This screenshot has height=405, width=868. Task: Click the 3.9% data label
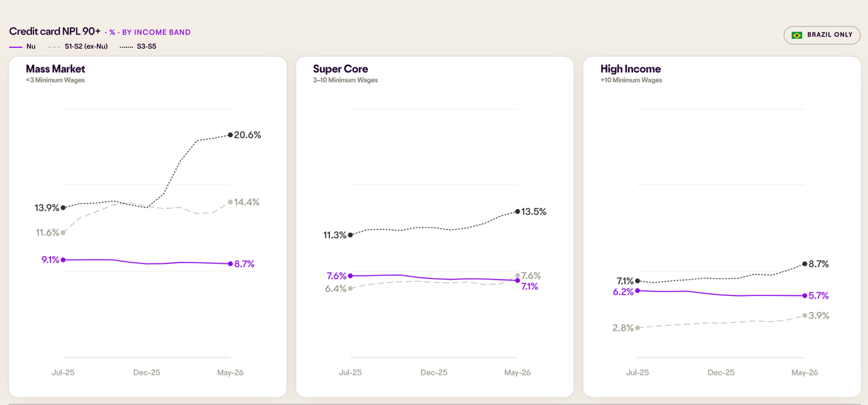pyautogui.click(x=819, y=316)
